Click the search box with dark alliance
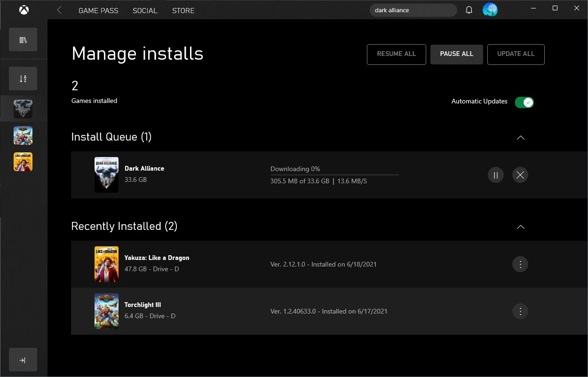The image size is (588, 377). (x=413, y=10)
